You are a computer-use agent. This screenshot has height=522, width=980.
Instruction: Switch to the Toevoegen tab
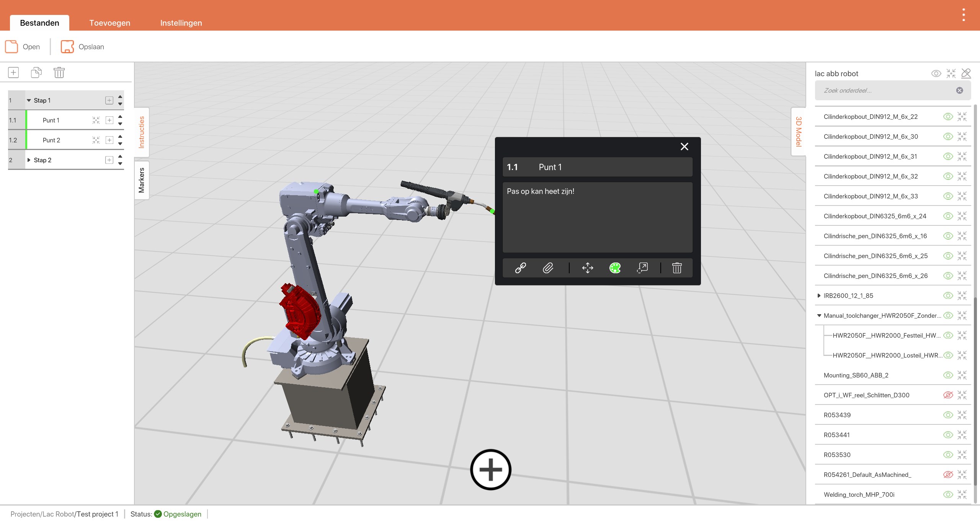pyautogui.click(x=109, y=23)
